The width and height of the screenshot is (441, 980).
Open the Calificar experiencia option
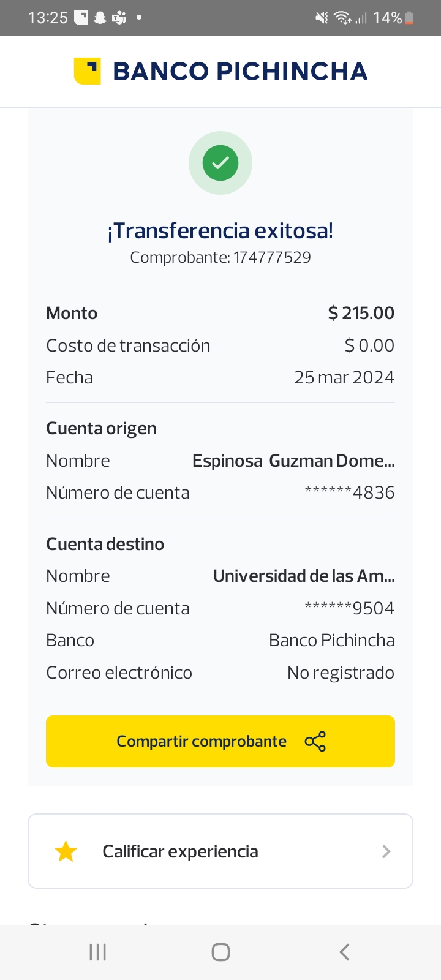click(x=180, y=851)
